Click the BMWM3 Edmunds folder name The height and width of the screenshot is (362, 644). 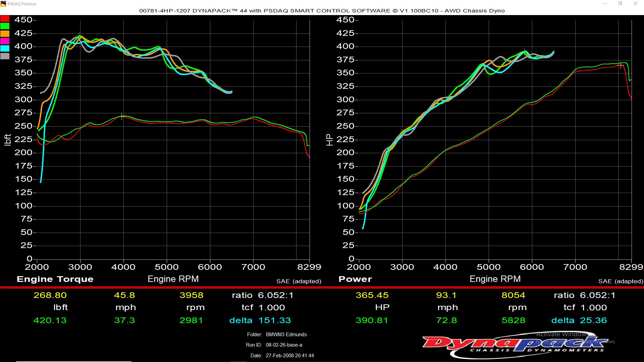tap(286, 335)
